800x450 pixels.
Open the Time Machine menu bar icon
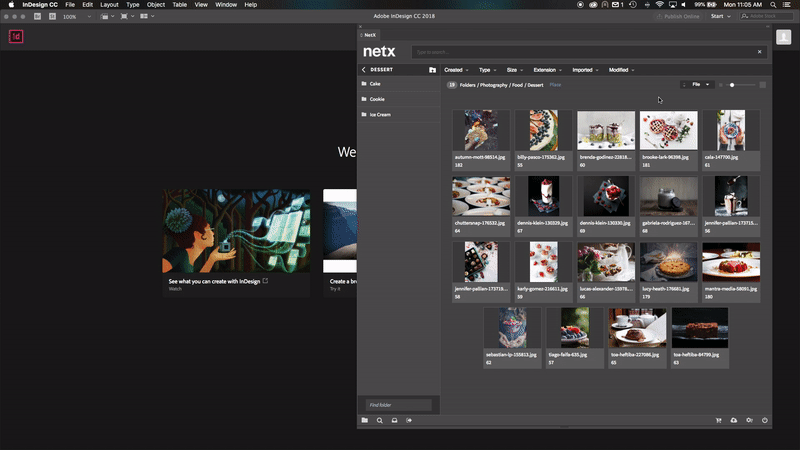click(x=633, y=5)
